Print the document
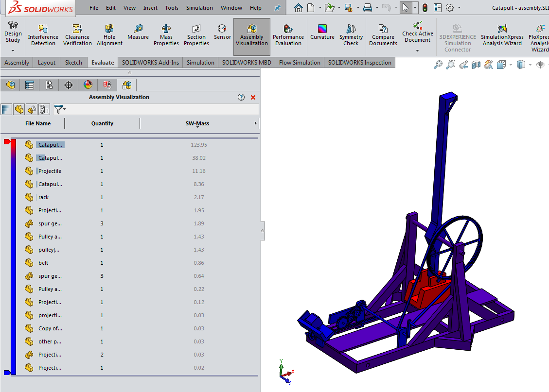Screen dimensions: 549x392 (368, 8)
